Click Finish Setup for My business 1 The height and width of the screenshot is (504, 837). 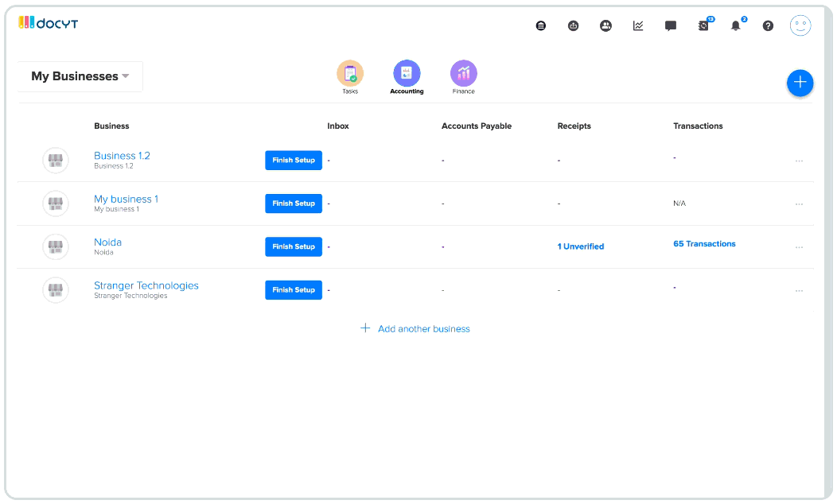[x=294, y=204]
